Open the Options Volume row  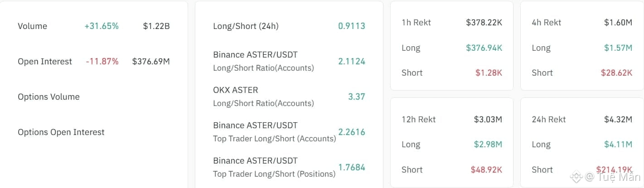click(48, 97)
